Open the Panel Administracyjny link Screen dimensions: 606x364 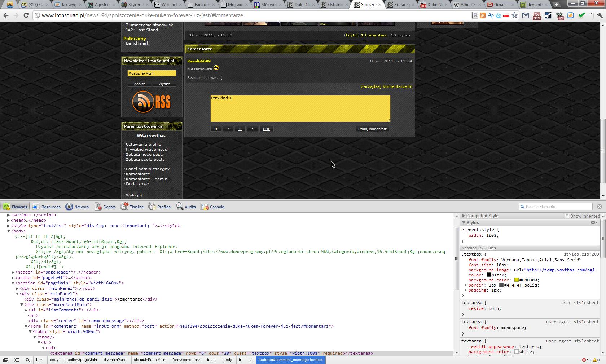click(x=148, y=169)
